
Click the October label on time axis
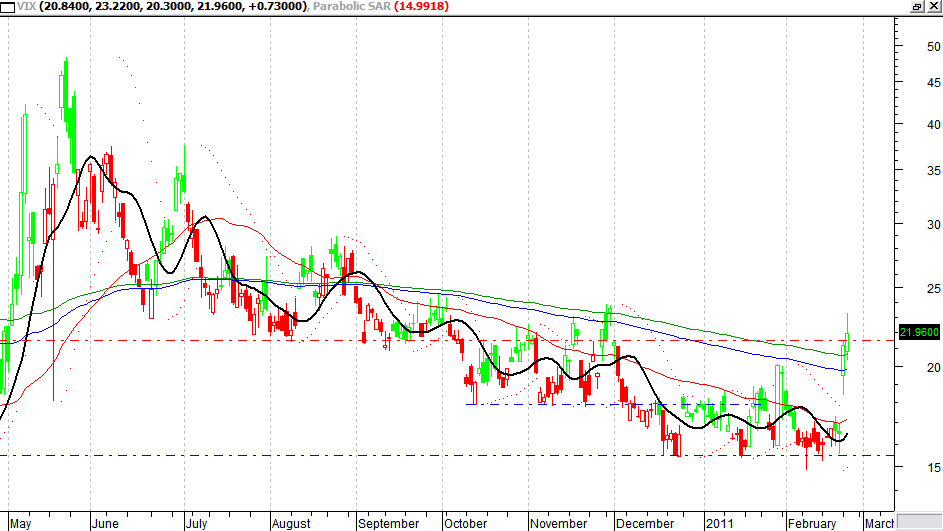pyautogui.click(x=465, y=524)
